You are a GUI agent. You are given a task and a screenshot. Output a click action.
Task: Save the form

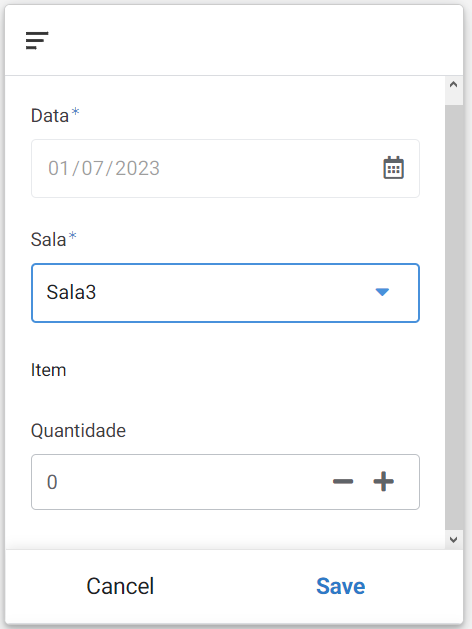point(340,586)
